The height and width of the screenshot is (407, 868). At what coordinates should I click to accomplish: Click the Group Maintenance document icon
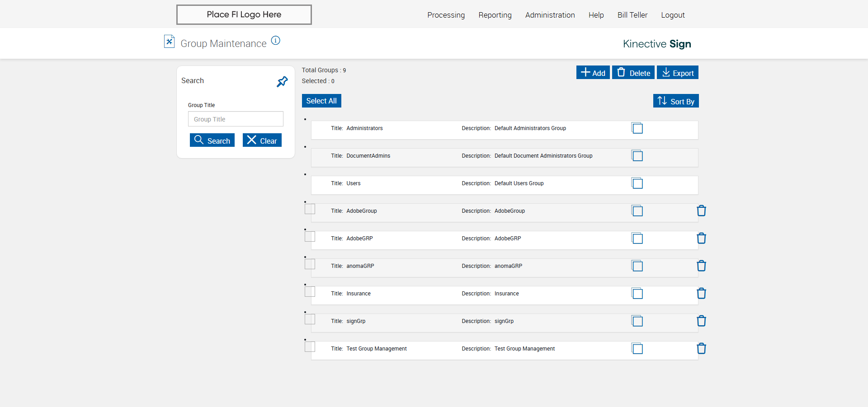point(169,42)
